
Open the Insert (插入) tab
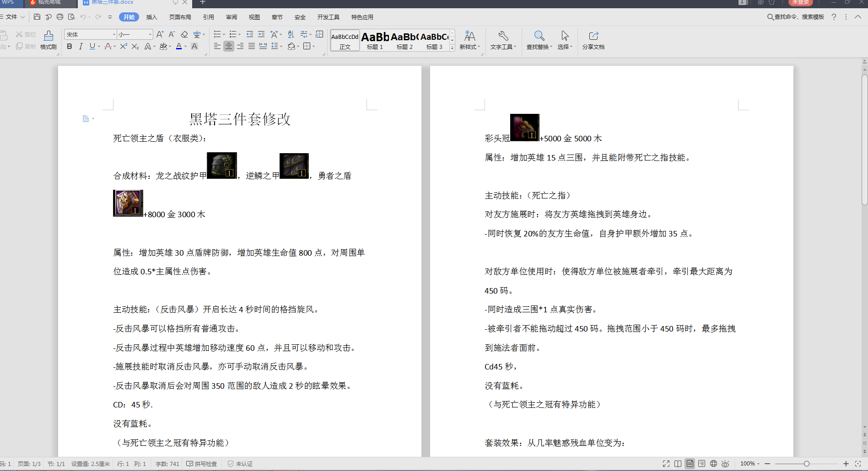tap(151, 17)
